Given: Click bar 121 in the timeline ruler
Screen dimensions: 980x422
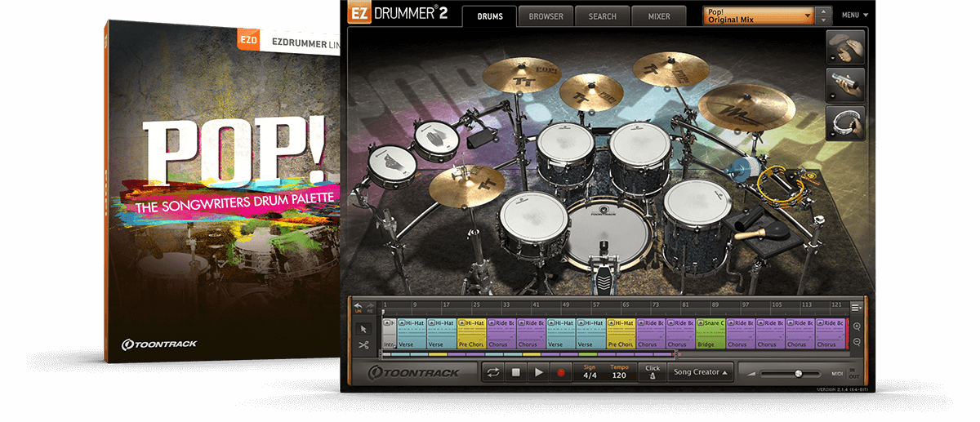Looking at the screenshot, I should pyautogui.click(x=835, y=304).
